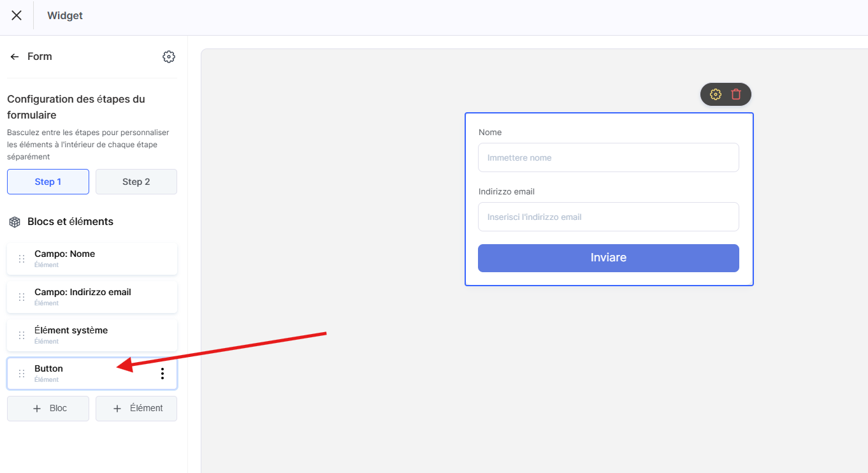The width and height of the screenshot is (868, 473).
Task: Click the Nome input field
Action: 608,157
